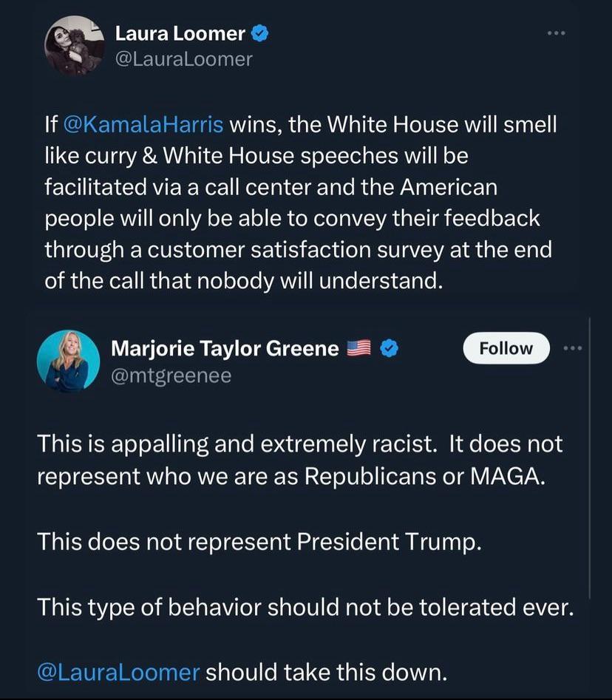Open the @KamalaHarris mention link
The height and width of the screenshot is (700, 612).
click(143, 124)
